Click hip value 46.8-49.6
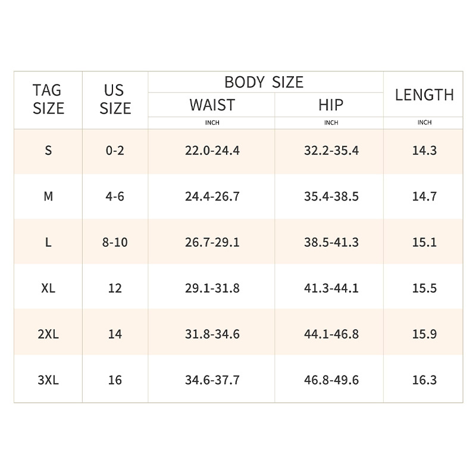 331,380
